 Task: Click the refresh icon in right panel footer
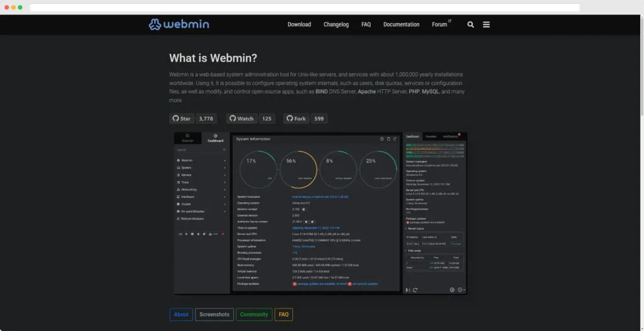coord(415,290)
